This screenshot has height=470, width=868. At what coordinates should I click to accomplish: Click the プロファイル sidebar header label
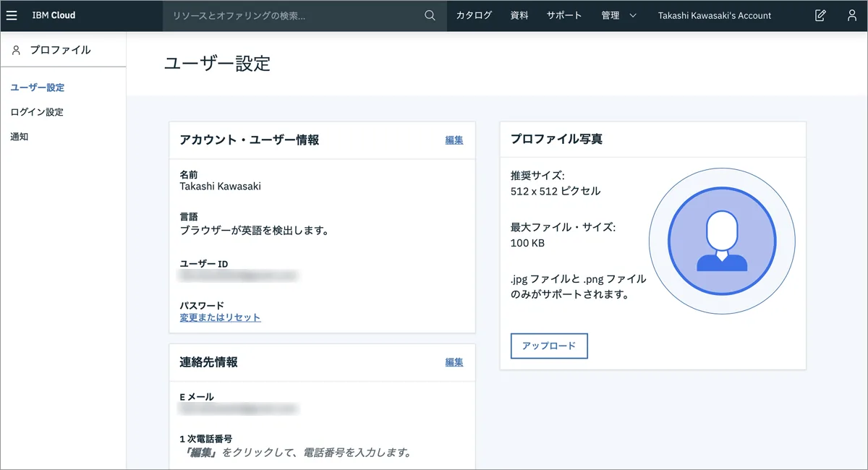(60, 50)
